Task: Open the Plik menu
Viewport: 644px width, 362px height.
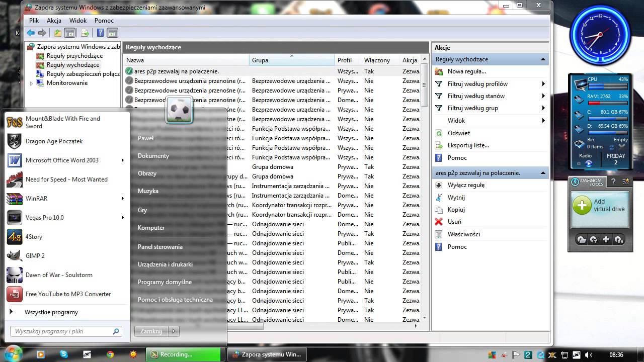Action: click(x=34, y=21)
